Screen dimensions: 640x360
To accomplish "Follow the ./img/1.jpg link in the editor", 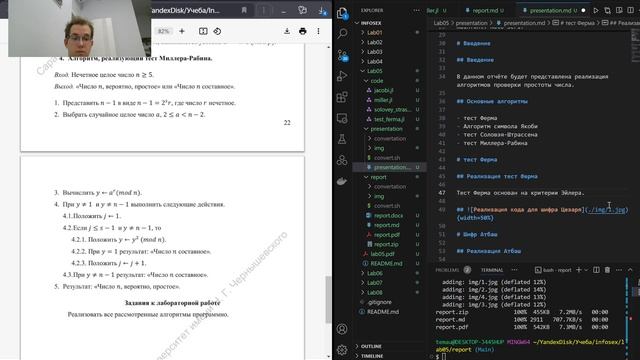I will (606, 210).
